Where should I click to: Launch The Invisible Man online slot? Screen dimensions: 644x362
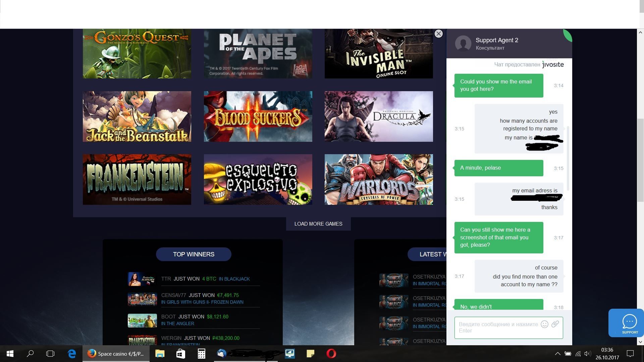point(379,54)
